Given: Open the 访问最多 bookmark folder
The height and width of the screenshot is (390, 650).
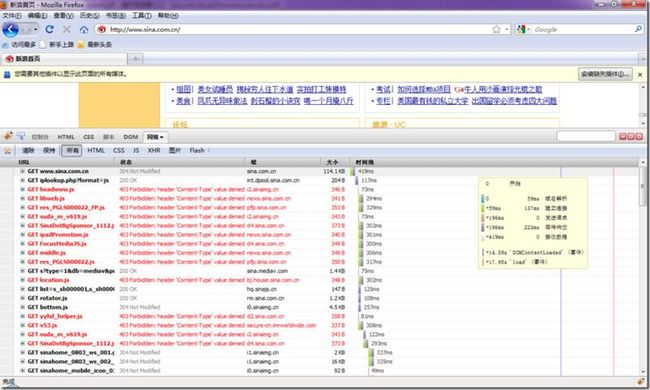Looking at the screenshot, I should click(x=19, y=44).
